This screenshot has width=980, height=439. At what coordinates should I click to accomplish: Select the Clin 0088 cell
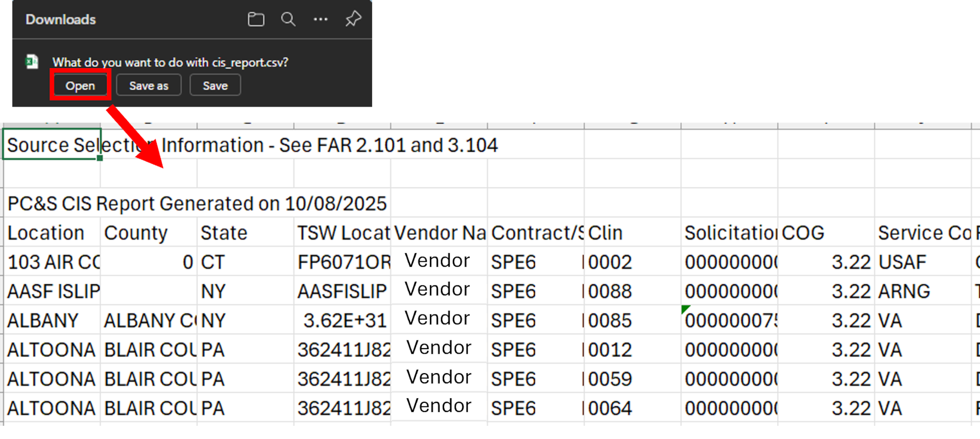[x=632, y=291]
